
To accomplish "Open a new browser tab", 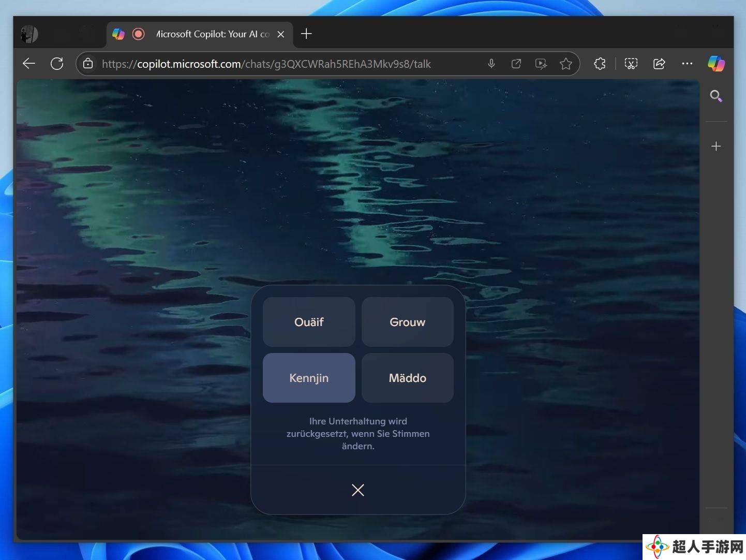I will [306, 34].
